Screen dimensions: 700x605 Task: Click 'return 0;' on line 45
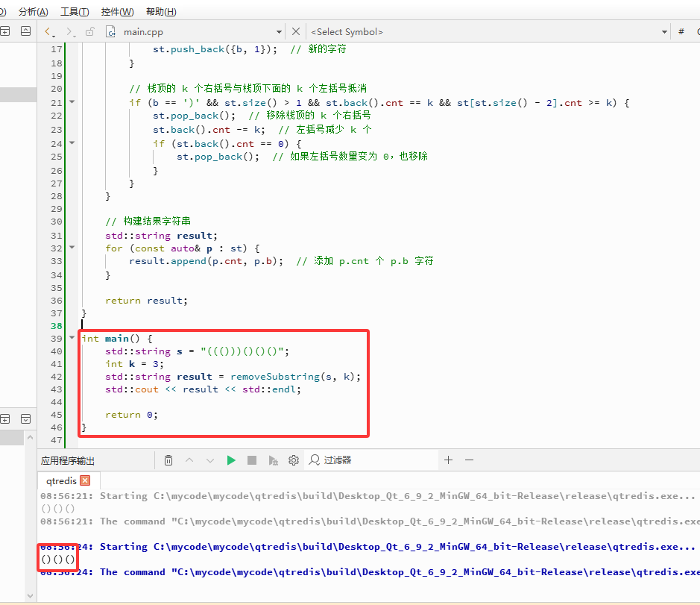(x=131, y=415)
